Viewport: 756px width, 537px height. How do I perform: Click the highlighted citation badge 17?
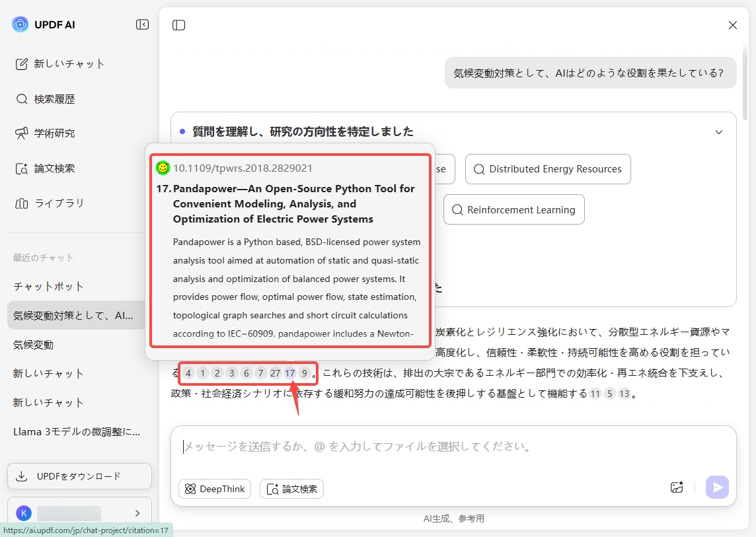[289, 373]
